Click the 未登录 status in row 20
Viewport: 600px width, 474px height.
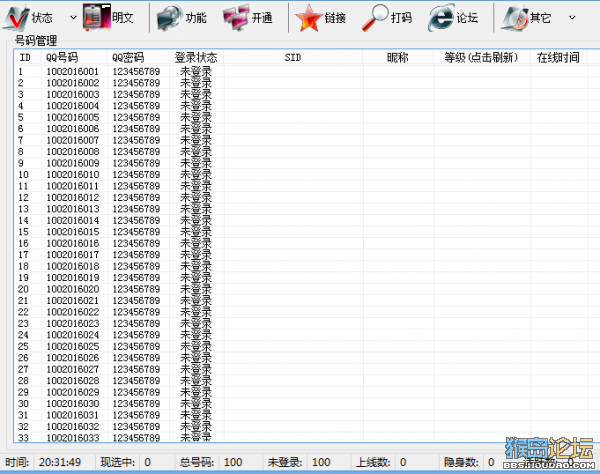(x=196, y=289)
